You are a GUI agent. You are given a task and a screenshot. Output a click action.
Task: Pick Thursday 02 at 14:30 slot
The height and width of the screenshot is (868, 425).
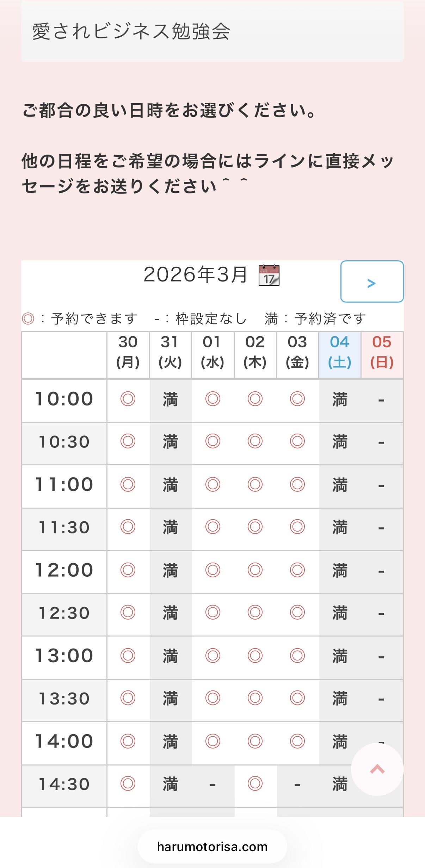(x=255, y=784)
